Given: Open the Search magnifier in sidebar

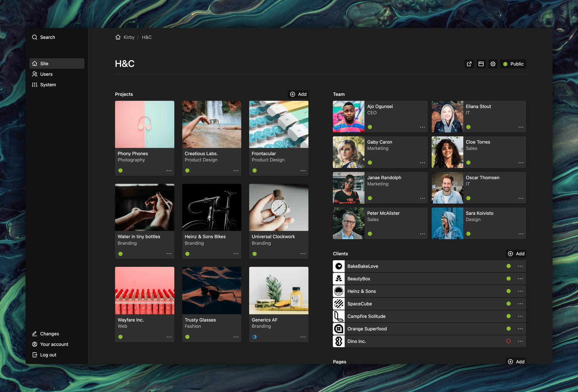Looking at the screenshot, I should (x=35, y=37).
